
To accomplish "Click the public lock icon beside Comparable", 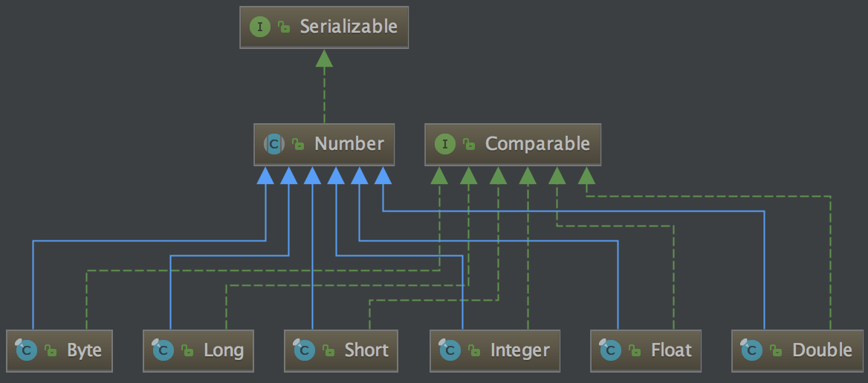I will click(x=469, y=145).
